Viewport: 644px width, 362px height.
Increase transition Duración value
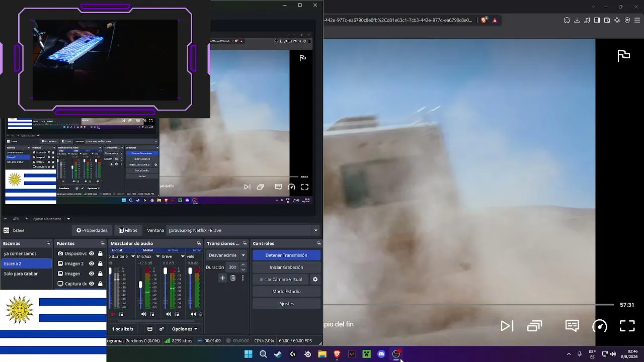coord(244,265)
